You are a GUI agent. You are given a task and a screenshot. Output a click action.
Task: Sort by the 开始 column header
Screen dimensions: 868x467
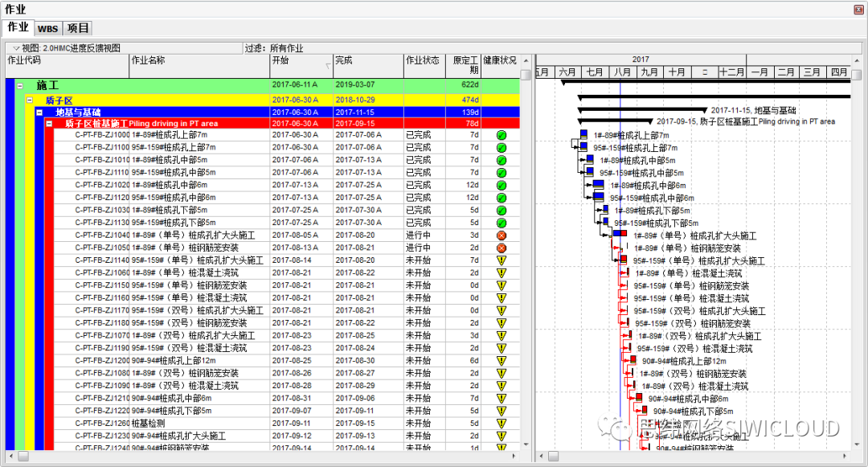(x=301, y=66)
